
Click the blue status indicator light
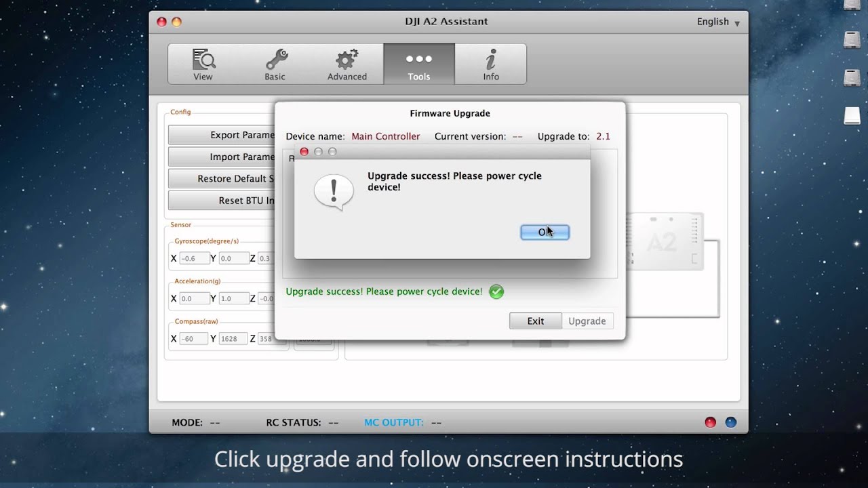(x=731, y=422)
